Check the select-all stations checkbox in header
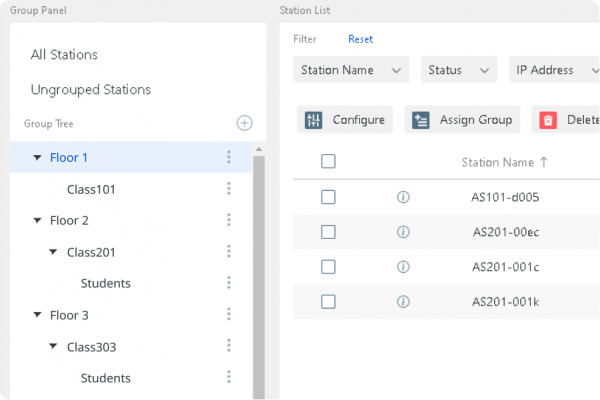This screenshot has height=400, width=600. click(x=328, y=162)
